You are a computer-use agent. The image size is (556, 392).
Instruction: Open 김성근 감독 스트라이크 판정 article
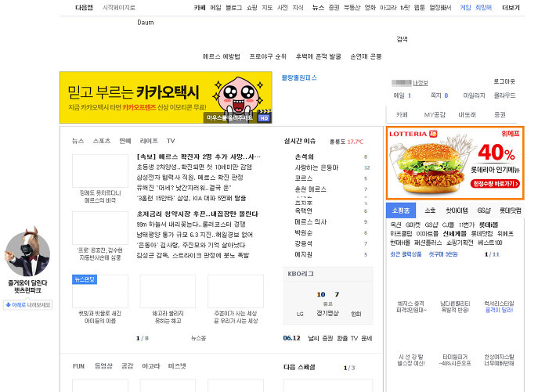pyautogui.click(x=193, y=255)
